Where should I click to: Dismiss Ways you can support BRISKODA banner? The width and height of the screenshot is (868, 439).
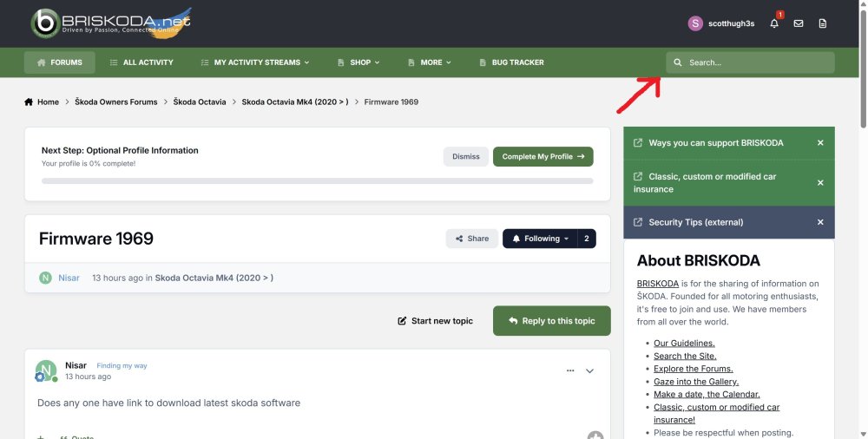tap(820, 143)
